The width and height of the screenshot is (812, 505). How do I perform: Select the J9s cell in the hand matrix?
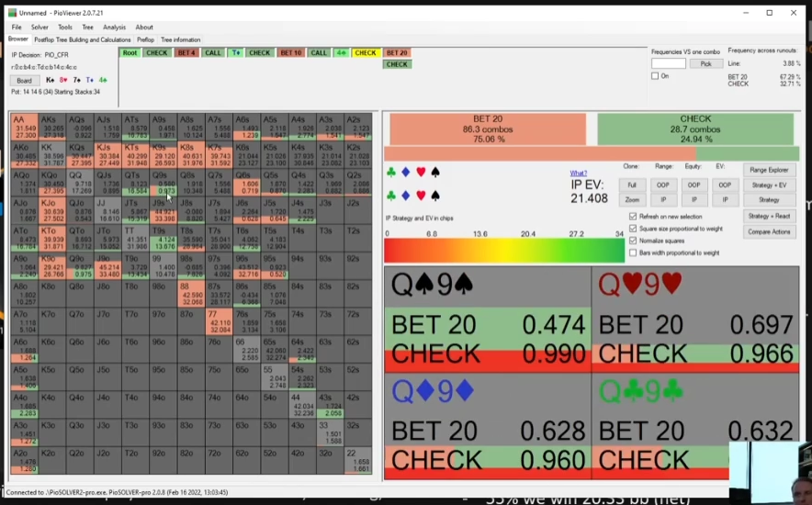tap(164, 211)
